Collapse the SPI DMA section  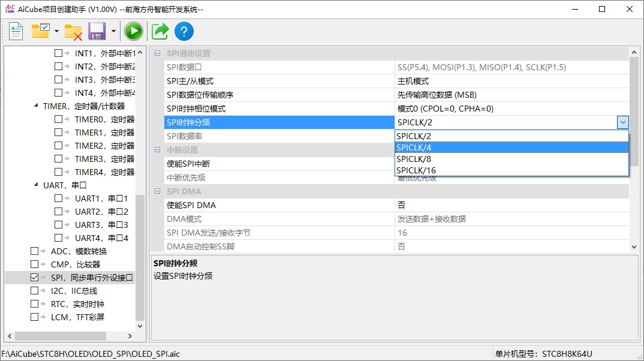pos(157,191)
